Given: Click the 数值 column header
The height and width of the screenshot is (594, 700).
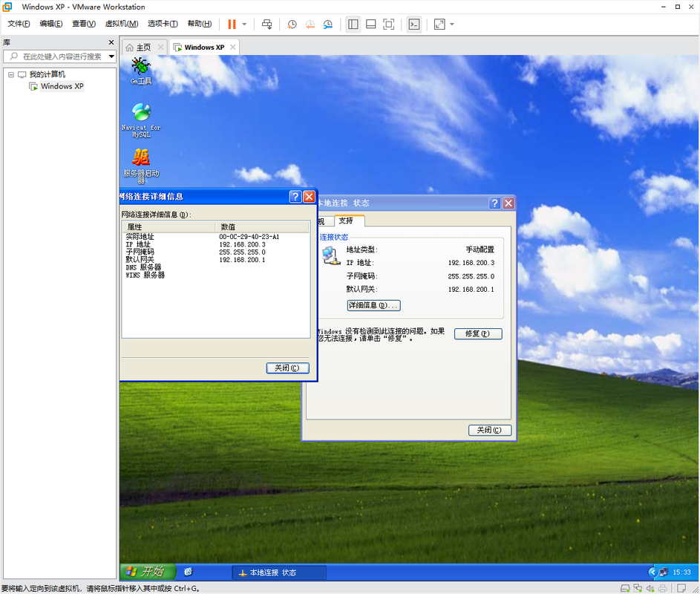Looking at the screenshot, I should 262,227.
